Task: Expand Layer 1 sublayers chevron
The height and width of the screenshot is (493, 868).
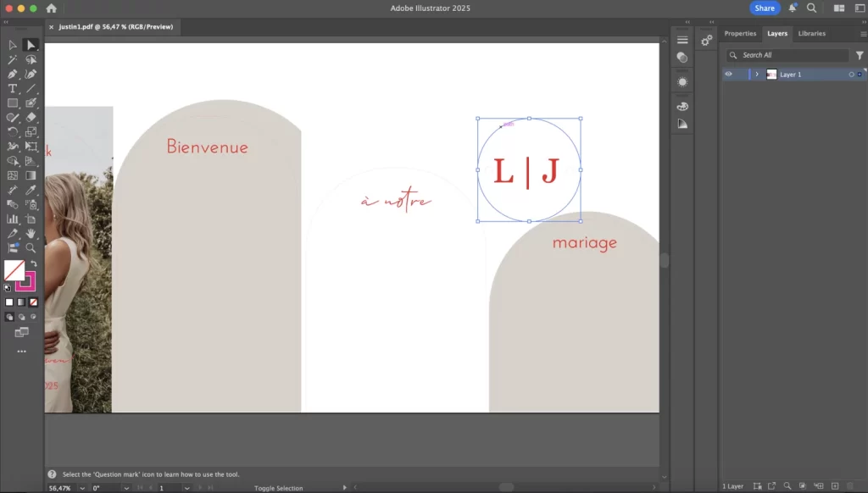Action: tap(757, 75)
